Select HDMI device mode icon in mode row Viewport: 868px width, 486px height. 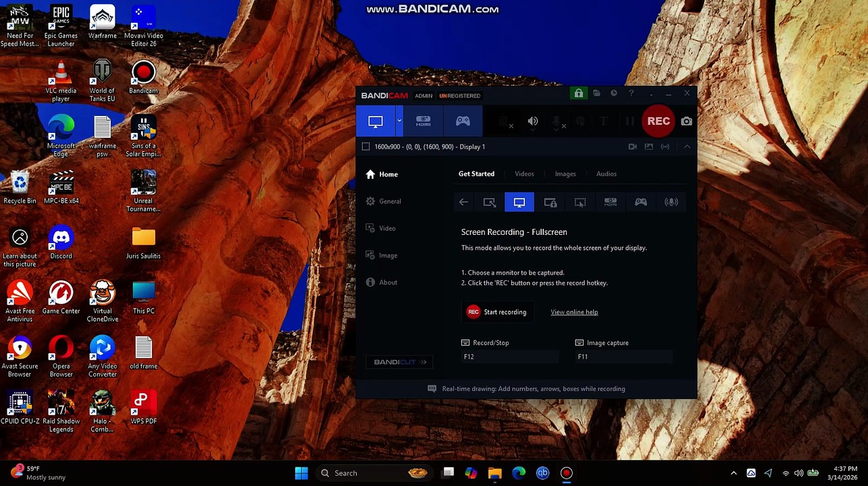pos(611,202)
